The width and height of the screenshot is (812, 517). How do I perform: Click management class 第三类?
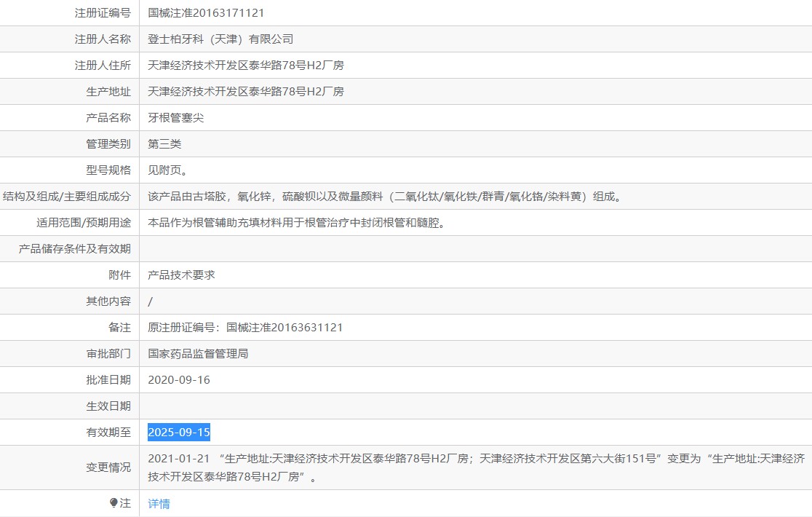click(164, 144)
